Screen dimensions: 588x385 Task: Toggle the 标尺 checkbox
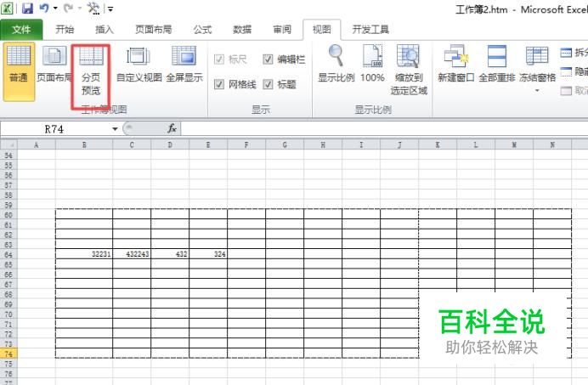pos(219,59)
